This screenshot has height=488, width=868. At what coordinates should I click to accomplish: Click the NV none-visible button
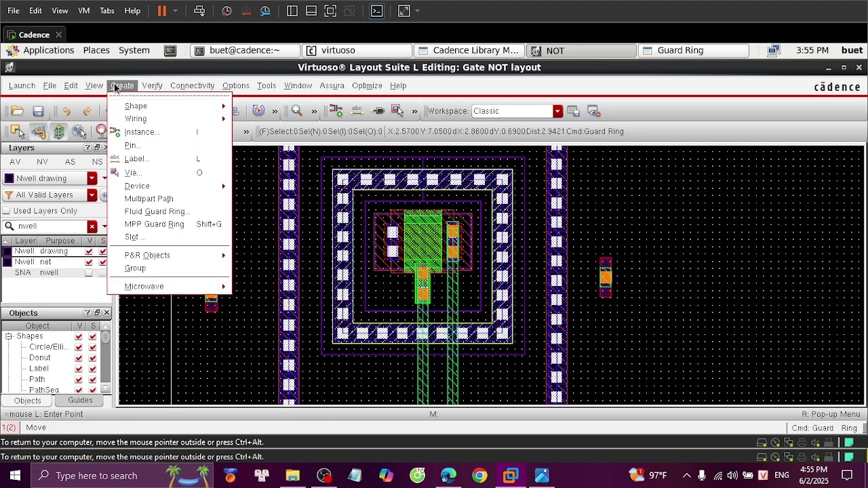42,162
